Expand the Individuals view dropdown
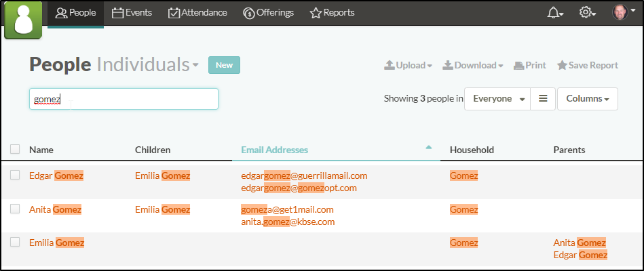Viewport: 644px width, 271px height. point(148,65)
